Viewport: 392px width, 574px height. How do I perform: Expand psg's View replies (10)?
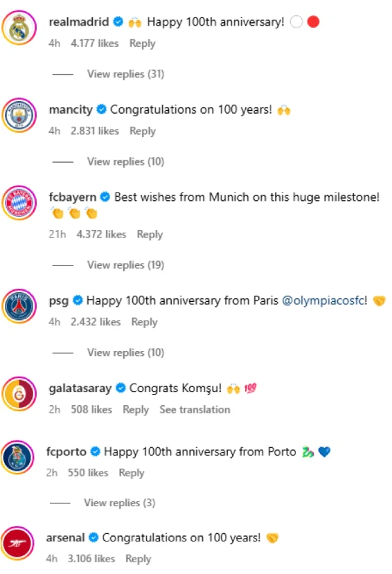coord(125,352)
